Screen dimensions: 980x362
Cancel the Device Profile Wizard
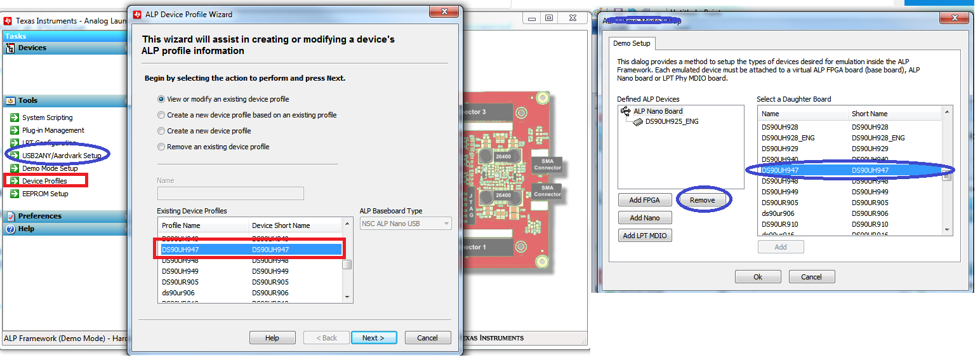pos(428,338)
